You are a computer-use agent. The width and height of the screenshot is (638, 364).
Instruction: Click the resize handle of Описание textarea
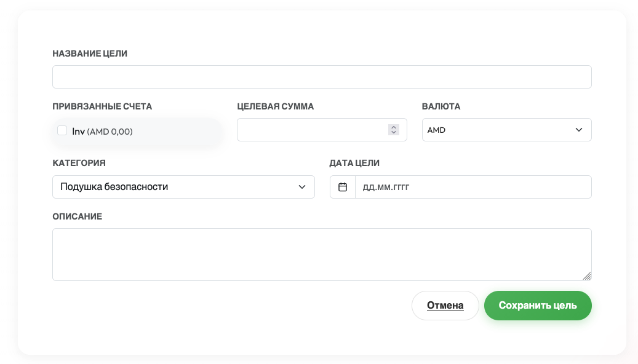pos(587,276)
